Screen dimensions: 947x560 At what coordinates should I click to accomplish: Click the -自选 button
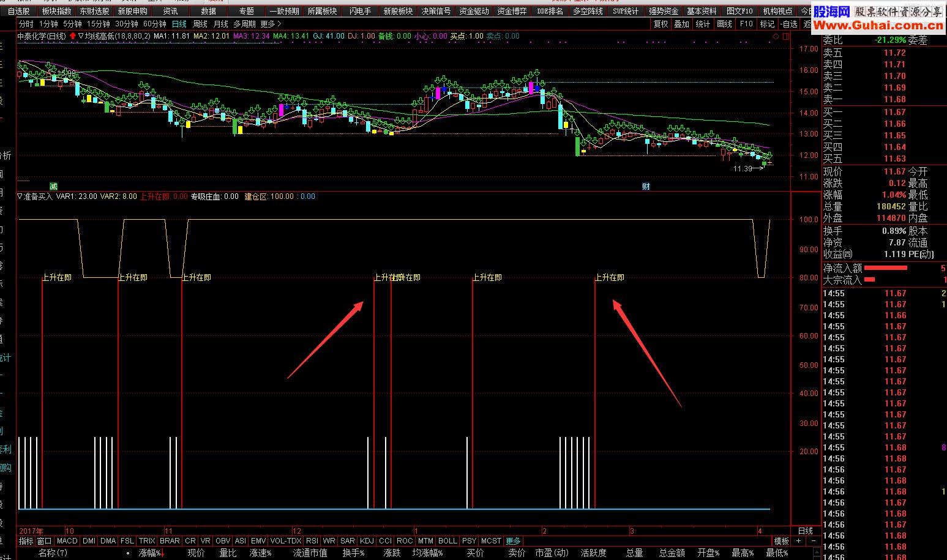click(x=789, y=24)
